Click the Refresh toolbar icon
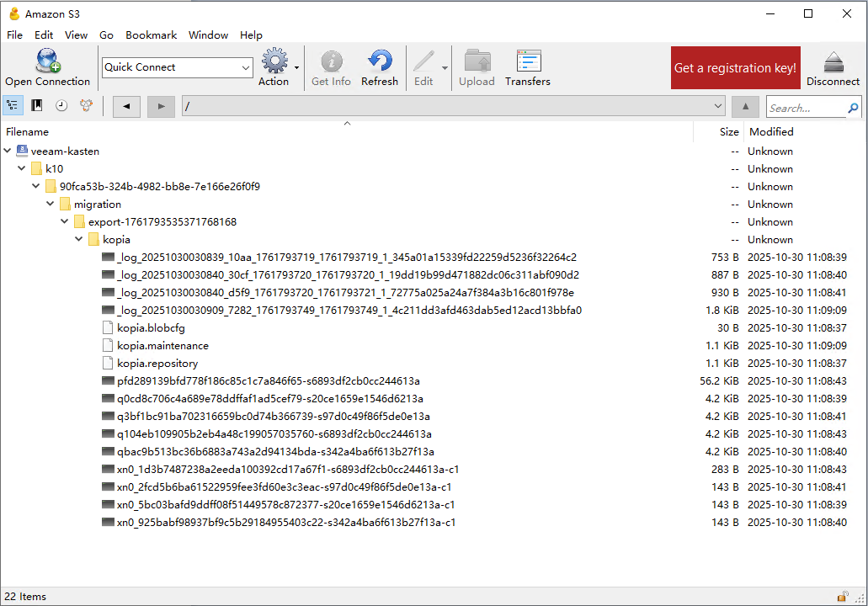868x606 pixels. [380, 61]
